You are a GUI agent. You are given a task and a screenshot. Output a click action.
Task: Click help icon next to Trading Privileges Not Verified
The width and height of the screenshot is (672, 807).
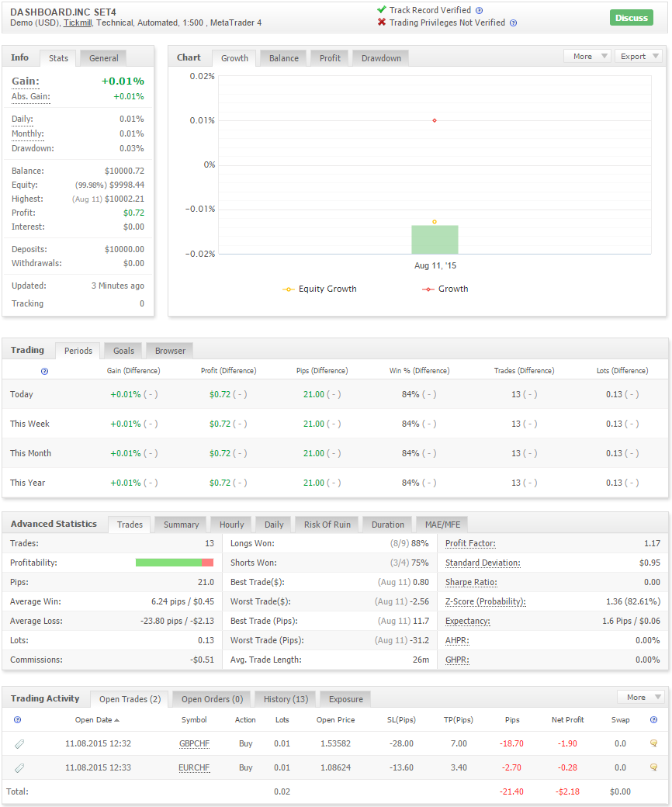coord(513,23)
